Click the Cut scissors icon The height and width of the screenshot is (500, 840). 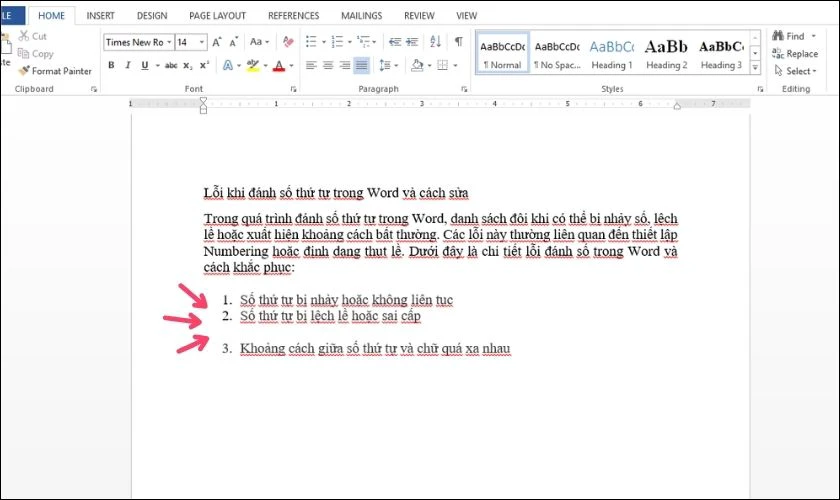pyautogui.click(x=24, y=36)
